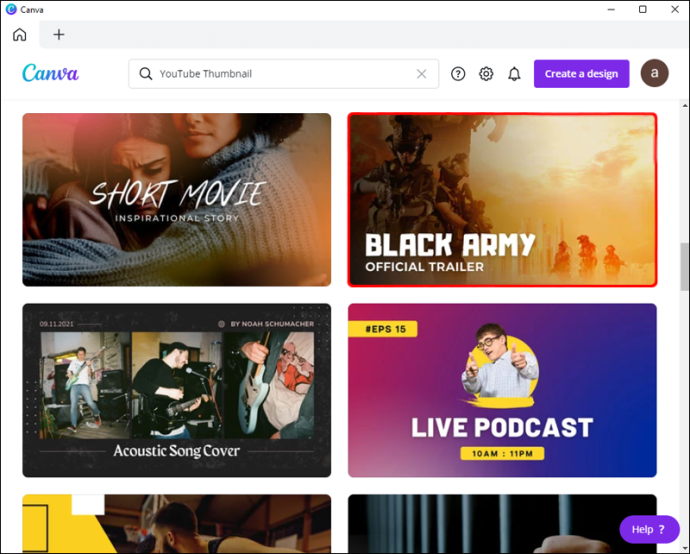The width and height of the screenshot is (690, 554).
Task: Focus the YouTube Thumbnail search field
Action: tap(283, 74)
